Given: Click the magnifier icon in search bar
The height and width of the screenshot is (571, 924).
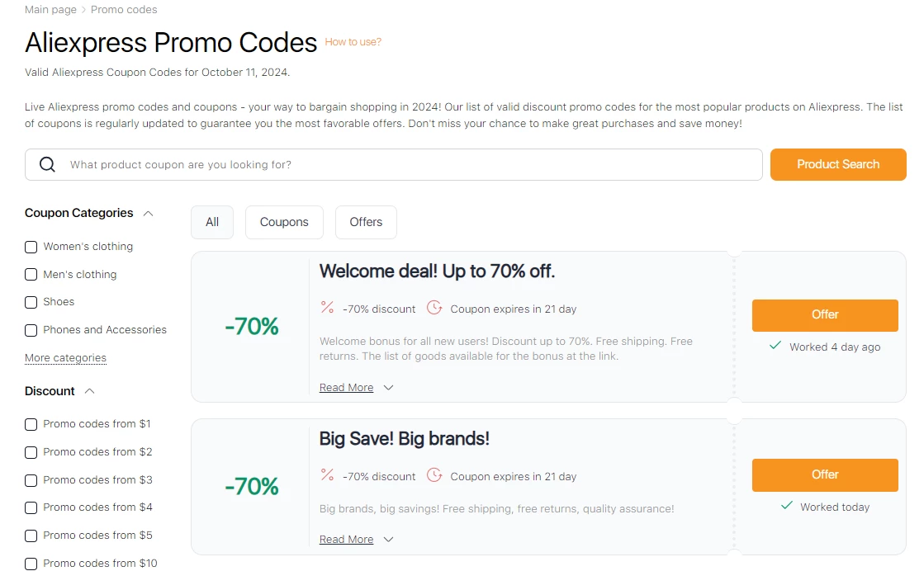Looking at the screenshot, I should (x=47, y=164).
